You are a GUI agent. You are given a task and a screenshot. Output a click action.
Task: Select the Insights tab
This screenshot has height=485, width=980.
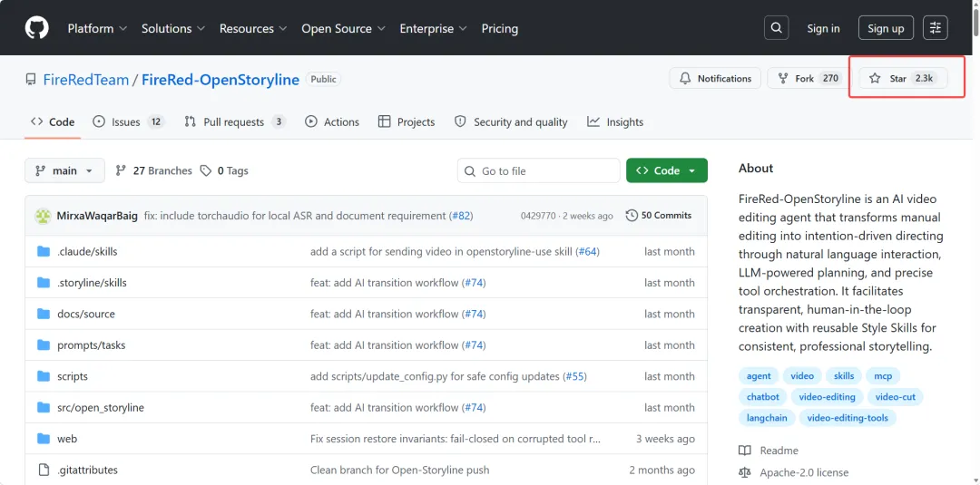click(x=615, y=121)
